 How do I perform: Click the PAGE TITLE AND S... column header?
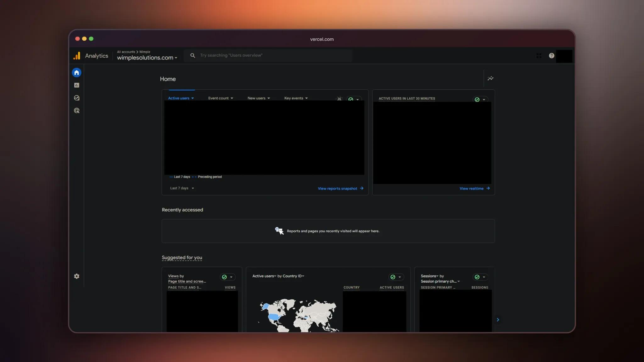click(184, 288)
